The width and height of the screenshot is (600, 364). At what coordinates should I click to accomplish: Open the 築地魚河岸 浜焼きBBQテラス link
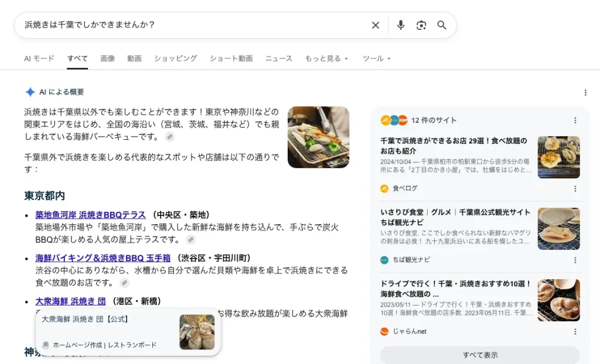(x=90, y=215)
